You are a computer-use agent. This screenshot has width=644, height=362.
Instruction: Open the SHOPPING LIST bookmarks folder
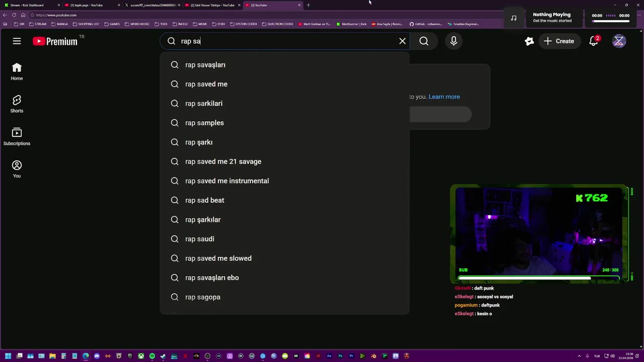[x=86, y=24]
